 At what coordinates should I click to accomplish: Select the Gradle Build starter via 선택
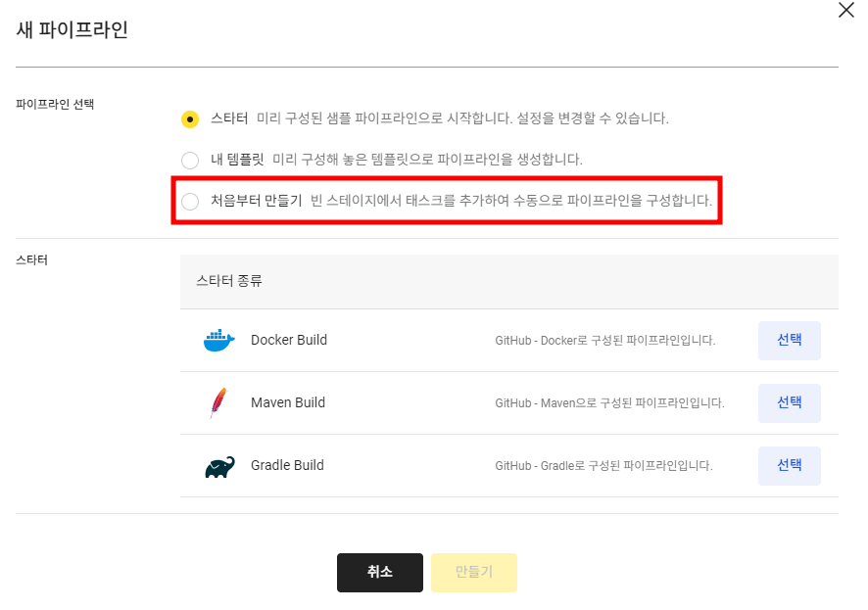(790, 466)
